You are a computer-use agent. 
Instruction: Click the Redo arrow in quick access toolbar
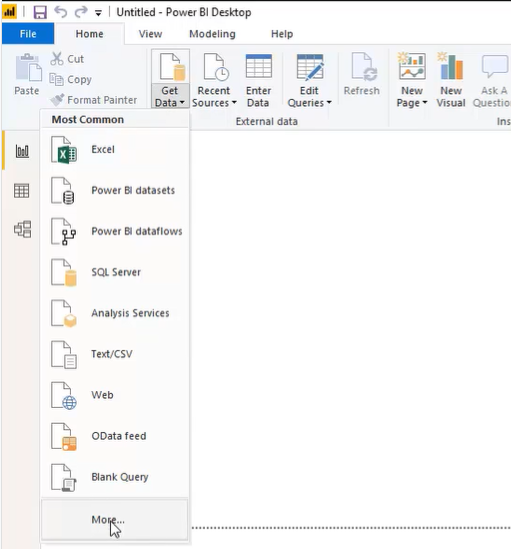[x=81, y=12]
